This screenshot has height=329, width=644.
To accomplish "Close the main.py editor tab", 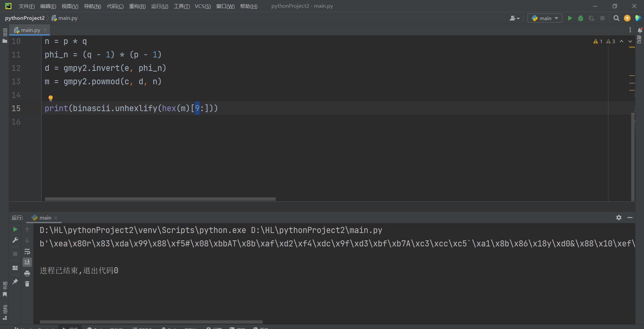I will pos(45,30).
